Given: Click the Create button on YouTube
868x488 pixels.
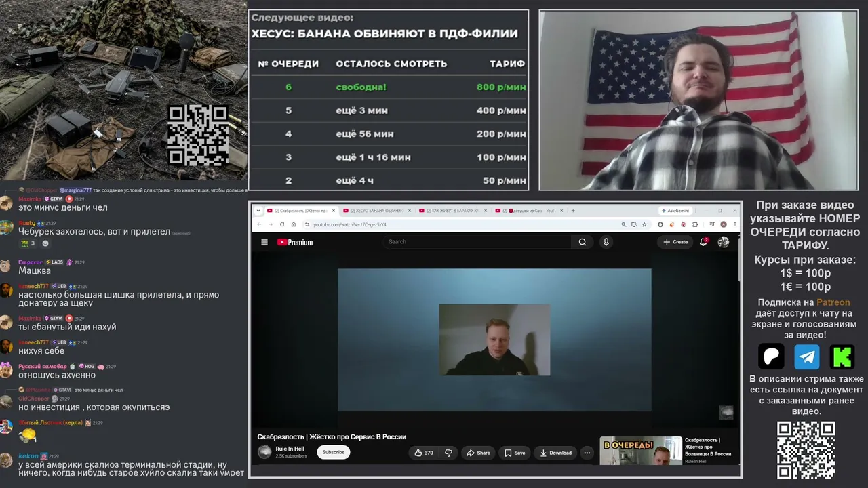Looking at the screenshot, I should tap(675, 242).
